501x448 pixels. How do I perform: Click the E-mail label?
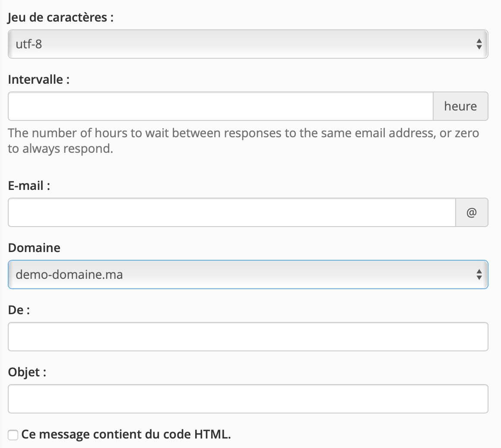click(x=29, y=186)
